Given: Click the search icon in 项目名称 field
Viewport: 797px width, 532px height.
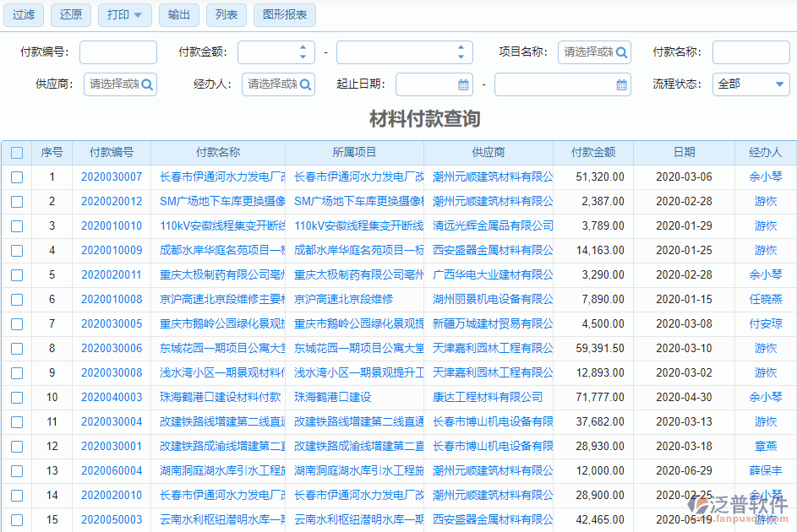Looking at the screenshot, I should click(x=620, y=52).
